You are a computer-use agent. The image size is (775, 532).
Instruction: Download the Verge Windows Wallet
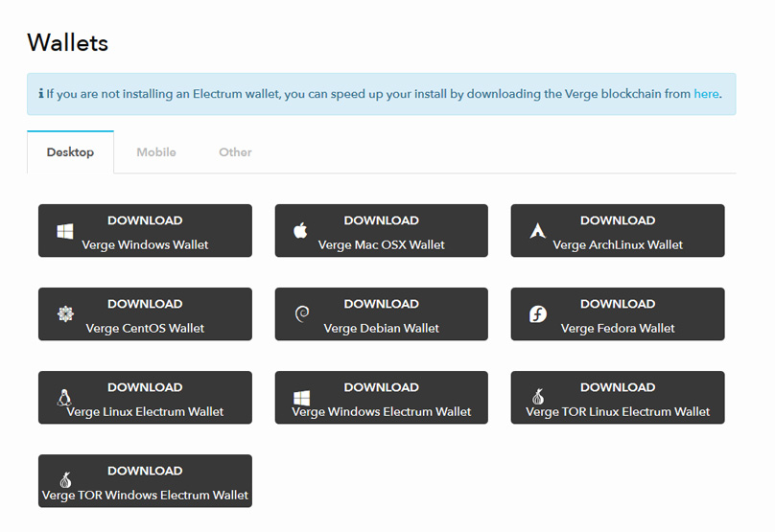click(146, 231)
